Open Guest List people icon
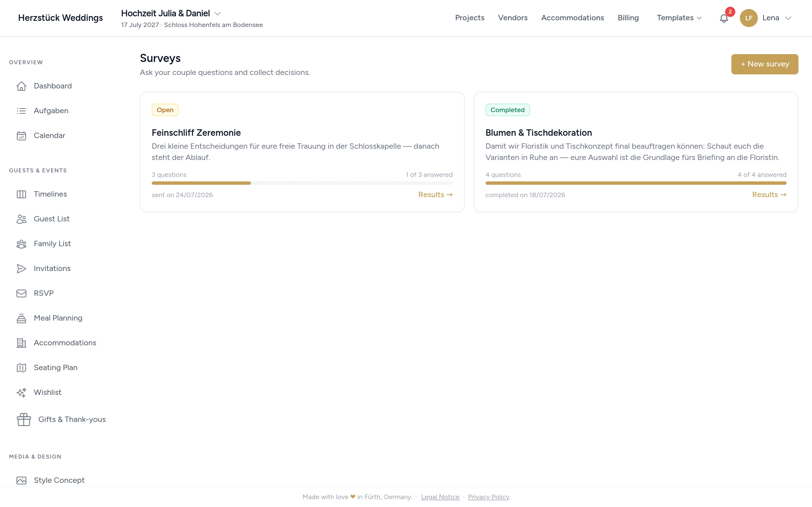Viewport: 812px width, 507px height. tap(21, 219)
